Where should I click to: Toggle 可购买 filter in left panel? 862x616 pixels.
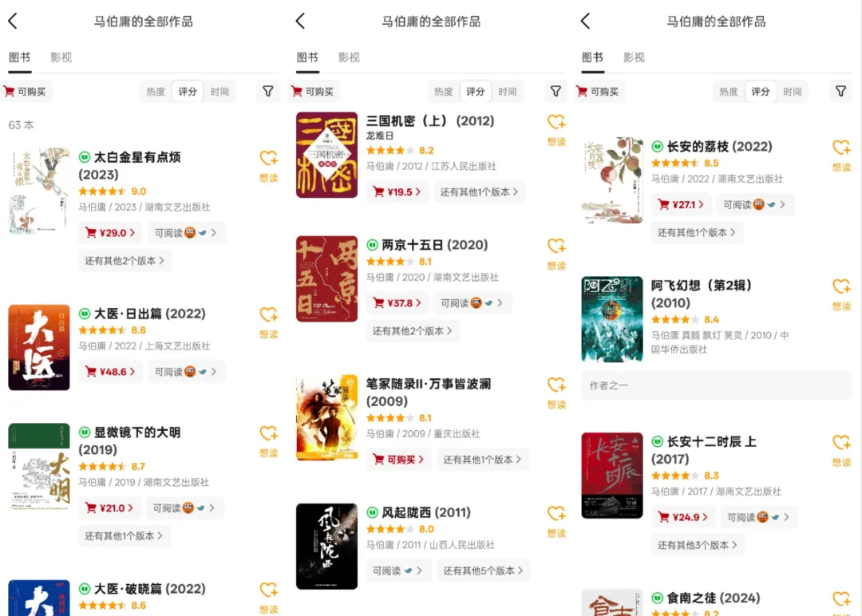(26, 91)
